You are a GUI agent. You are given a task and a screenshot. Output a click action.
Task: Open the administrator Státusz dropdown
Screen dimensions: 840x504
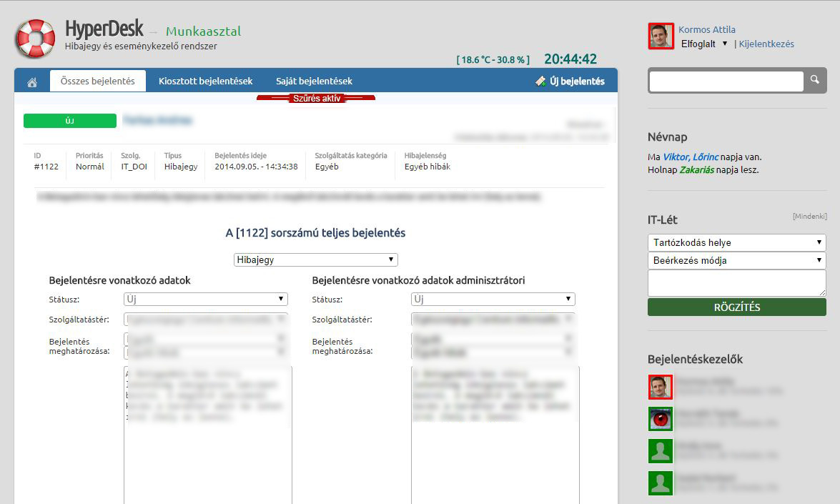pos(493,299)
